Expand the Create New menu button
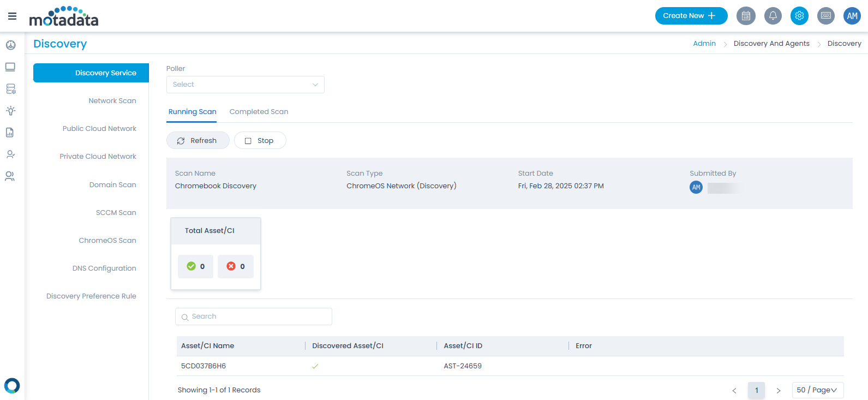Image resolution: width=868 pixels, height=400 pixels. pyautogui.click(x=691, y=16)
